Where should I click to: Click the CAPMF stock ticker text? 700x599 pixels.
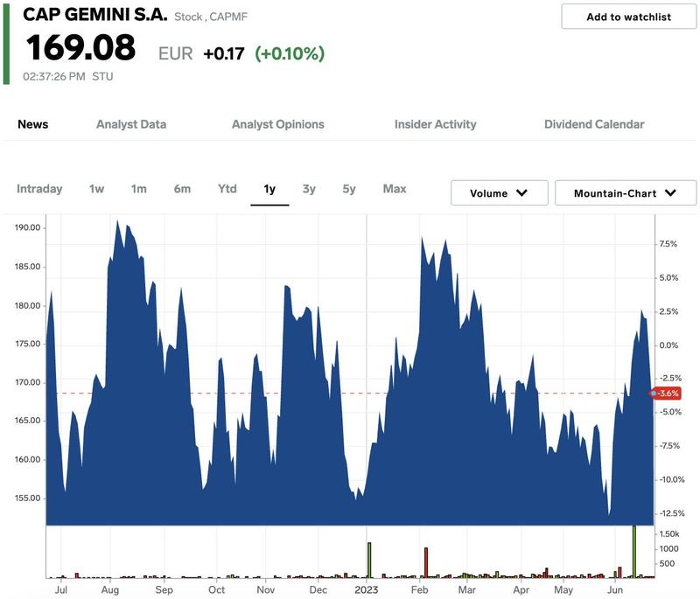228,17
